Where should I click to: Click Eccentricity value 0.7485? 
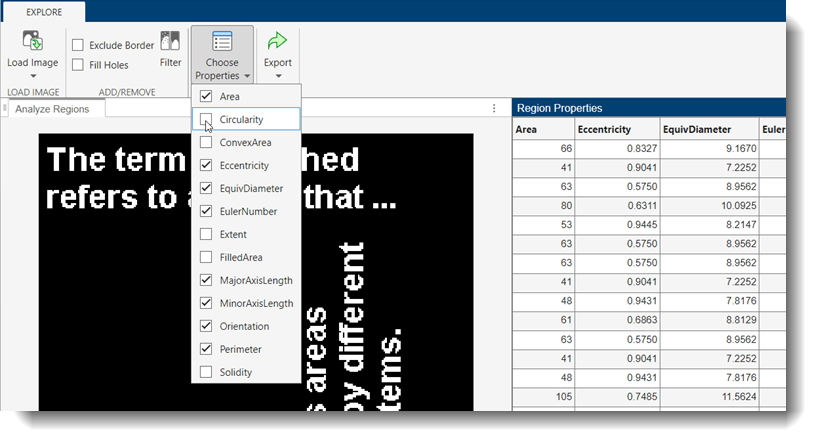(617, 396)
